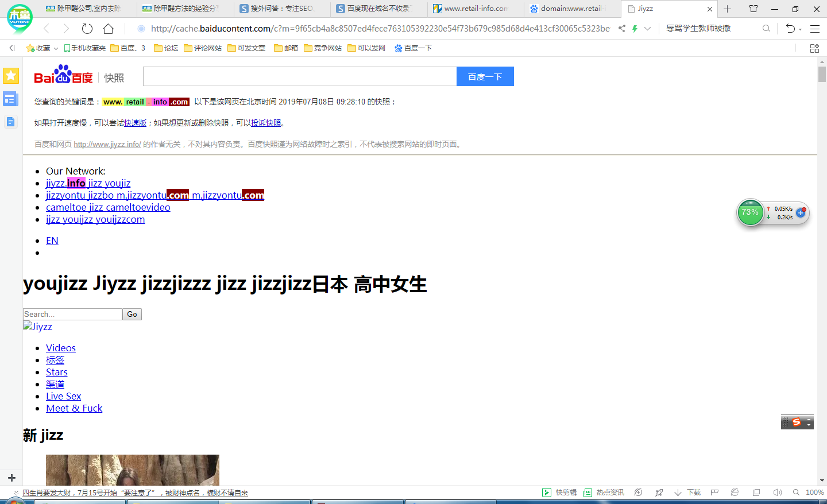The height and width of the screenshot is (504, 827).
Task: Open the document sidebar icon
Action: click(x=10, y=122)
